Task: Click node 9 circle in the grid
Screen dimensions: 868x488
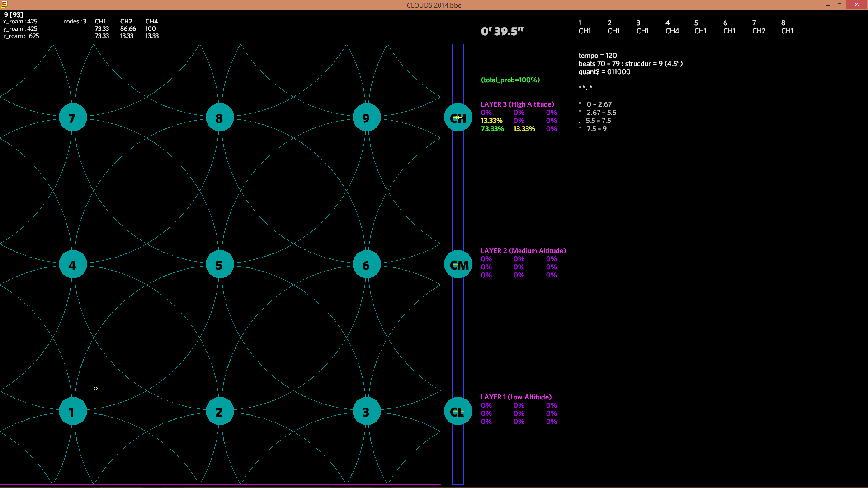Action: click(367, 117)
